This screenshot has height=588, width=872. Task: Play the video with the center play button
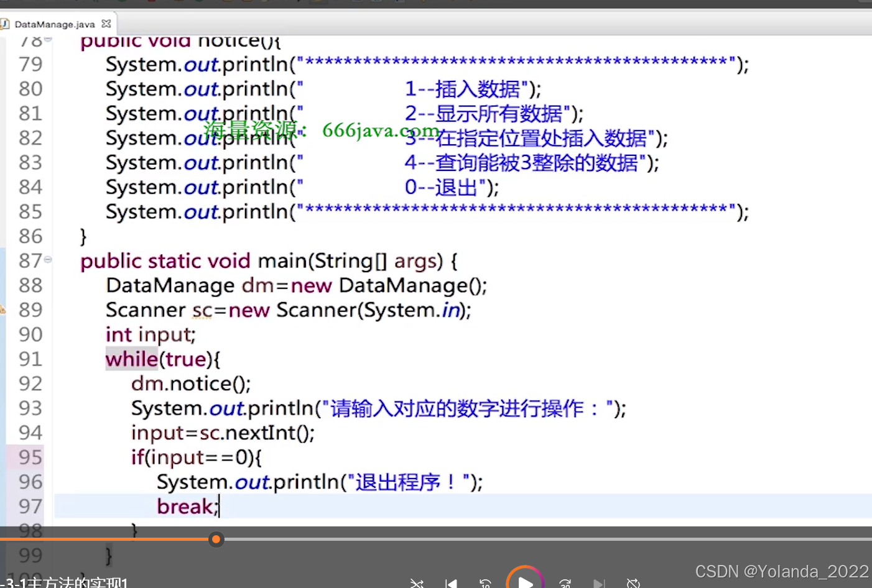click(525, 583)
